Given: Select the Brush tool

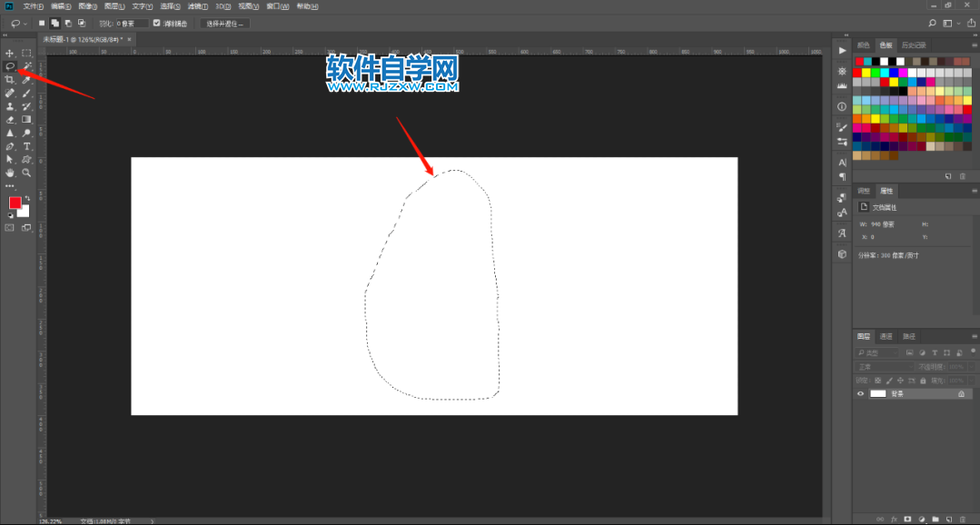Looking at the screenshot, I should (27, 94).
